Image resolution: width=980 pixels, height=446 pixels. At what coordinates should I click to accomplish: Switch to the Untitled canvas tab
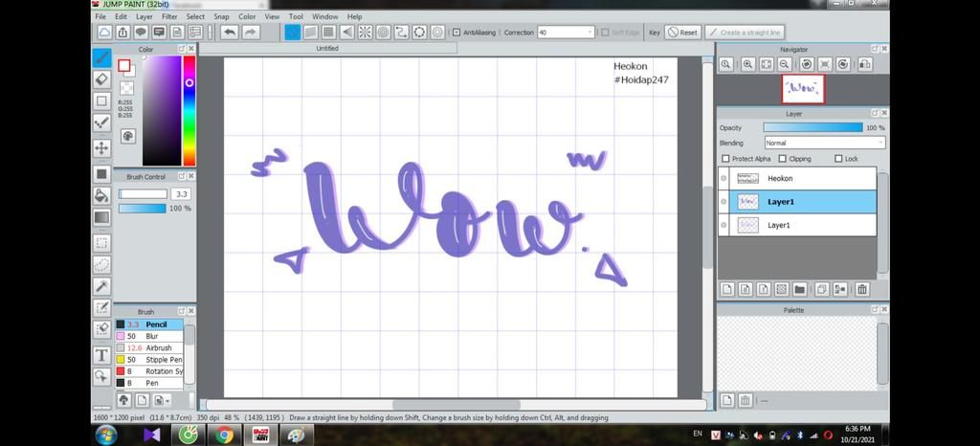tap(327, 48)
